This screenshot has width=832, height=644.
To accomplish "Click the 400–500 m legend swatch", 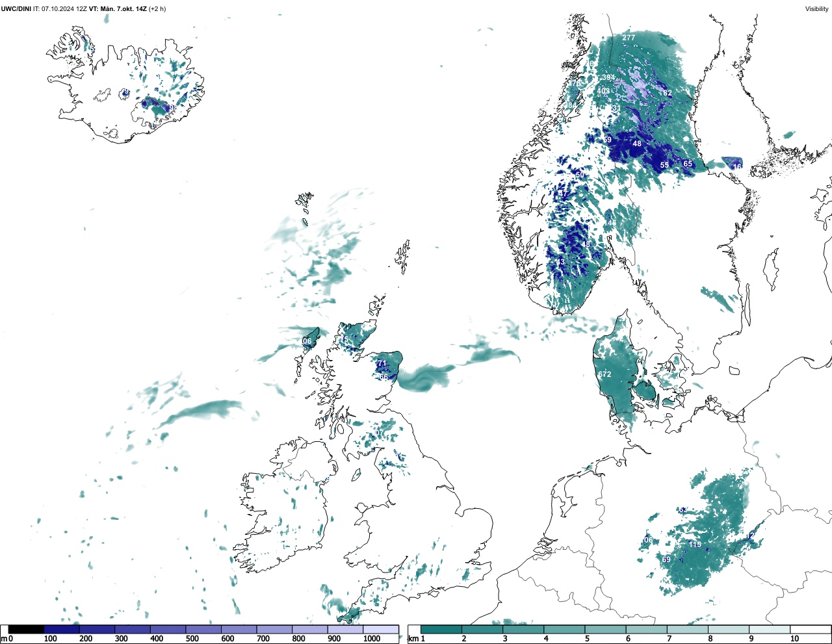I will point(168,629).
